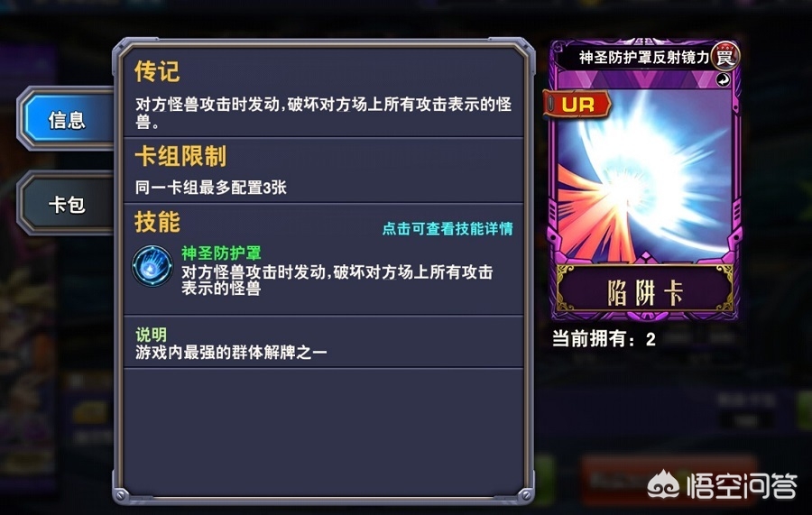Click the 说明 description label

(x=151, y=335)
